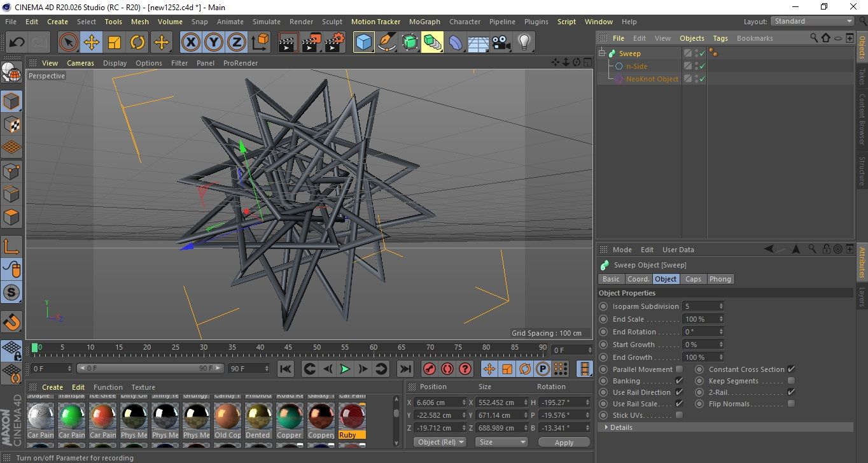Switch to Edges mode
The width and height of the screenshot is (868, 463).
[x=11, y=194]
